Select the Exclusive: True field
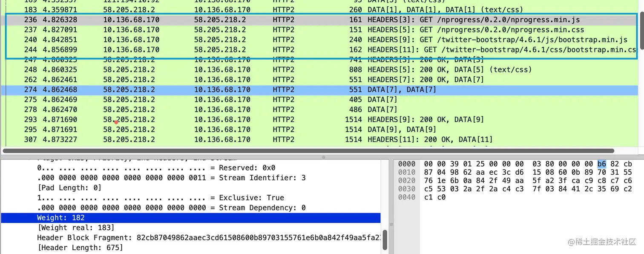This screenshot has width=644, height=254. click(x=191, y=198)
